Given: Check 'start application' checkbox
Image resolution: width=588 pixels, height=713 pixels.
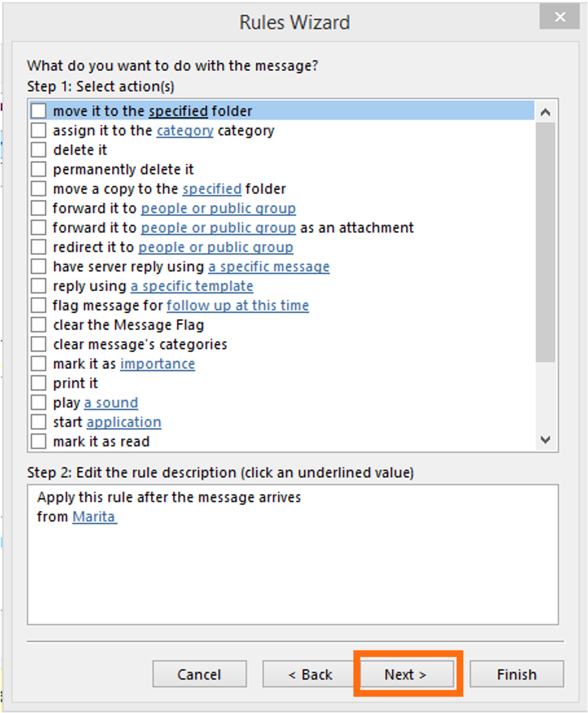Looking at the screenshot, I should click(39, 422).
